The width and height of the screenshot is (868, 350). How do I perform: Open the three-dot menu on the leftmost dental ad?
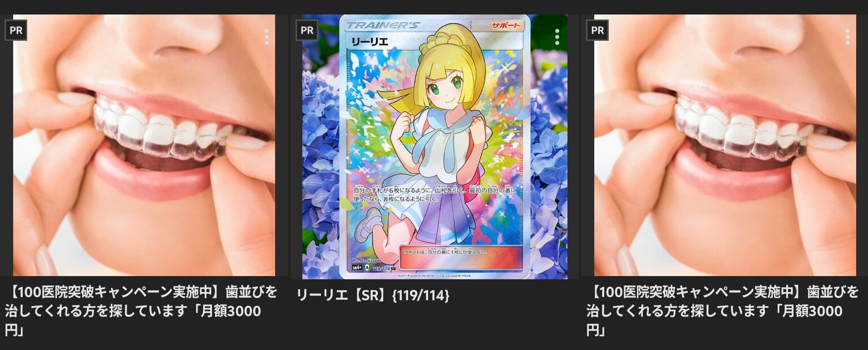[266, 37]
